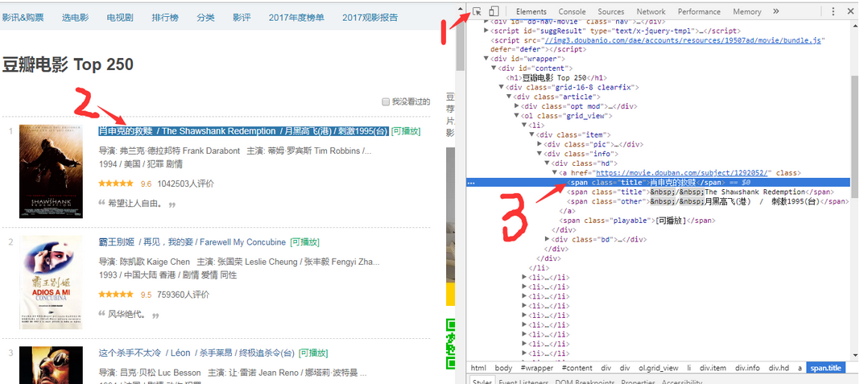868x384 pixels.
Task: Open the 霸王别姬 movie title link
Action: coord(192,242)
